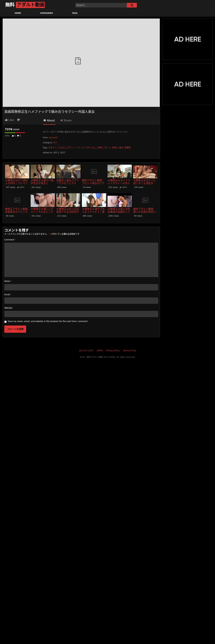
Task: Select the セクシー tag link
Action: (71, 147)
